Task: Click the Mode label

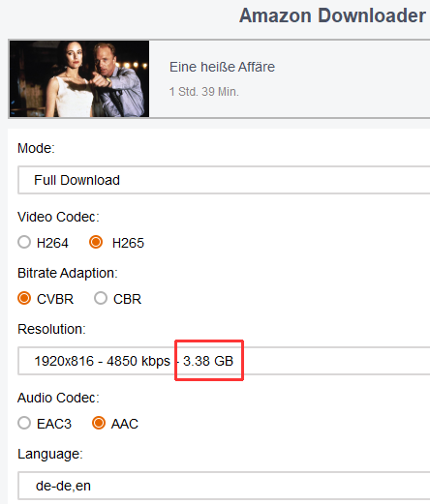Action: point(36,148)
